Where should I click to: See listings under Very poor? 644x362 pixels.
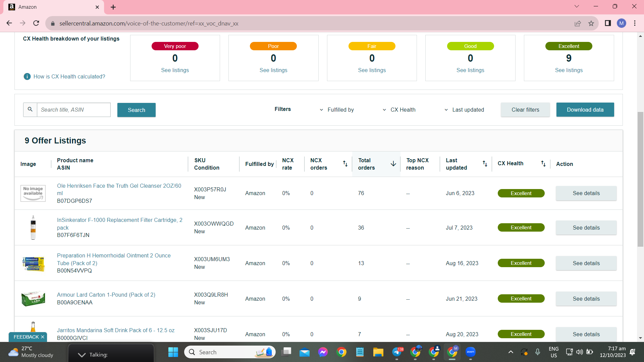coord(175,70)
